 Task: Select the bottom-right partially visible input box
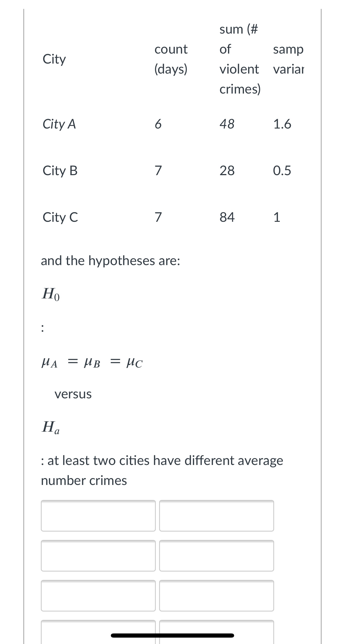(216, 633)
